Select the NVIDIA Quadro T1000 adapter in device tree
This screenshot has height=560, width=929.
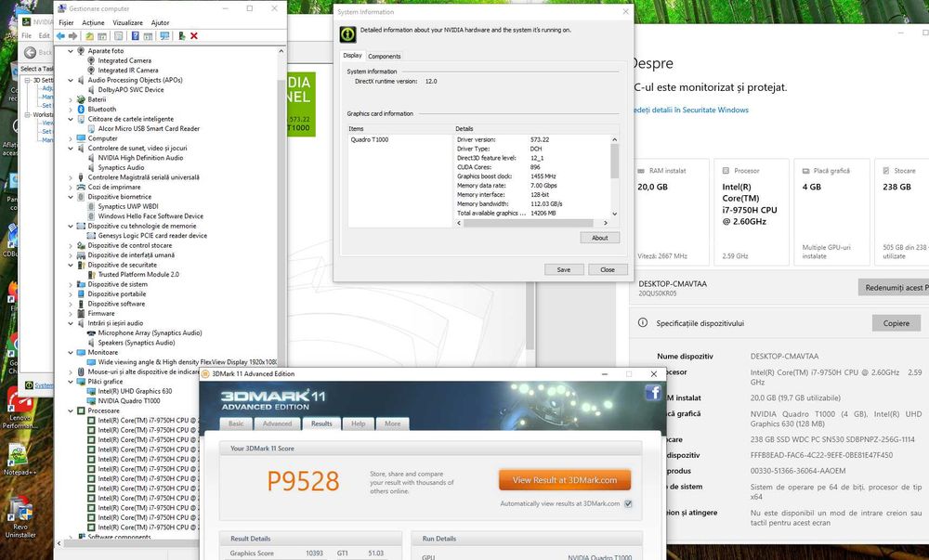[129, 401]
